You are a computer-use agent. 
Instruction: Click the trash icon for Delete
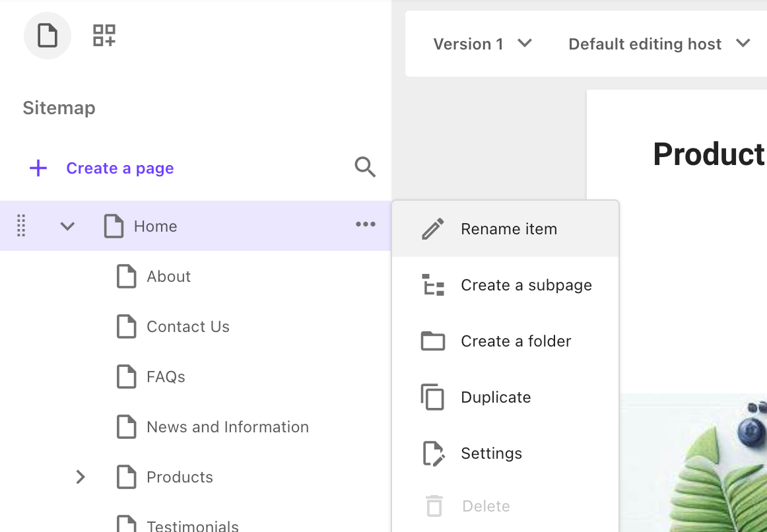coord(434,506)
